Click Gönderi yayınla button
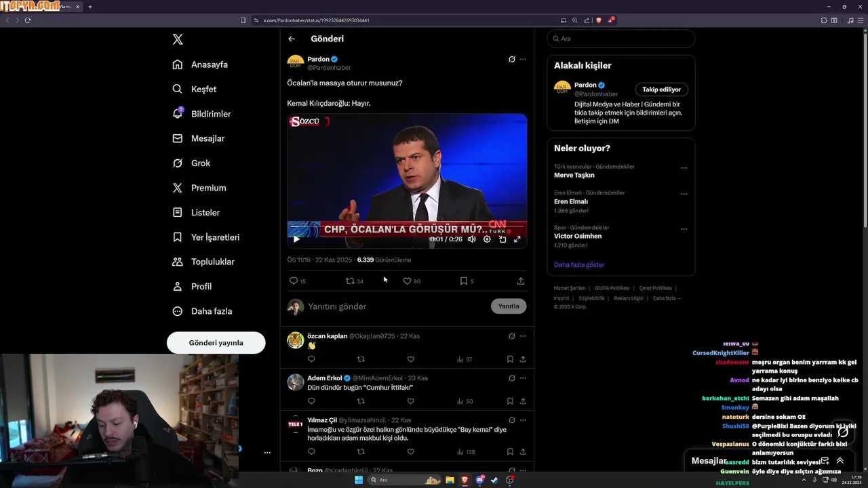This screenshot has height=488, width=868. [216, 342]
